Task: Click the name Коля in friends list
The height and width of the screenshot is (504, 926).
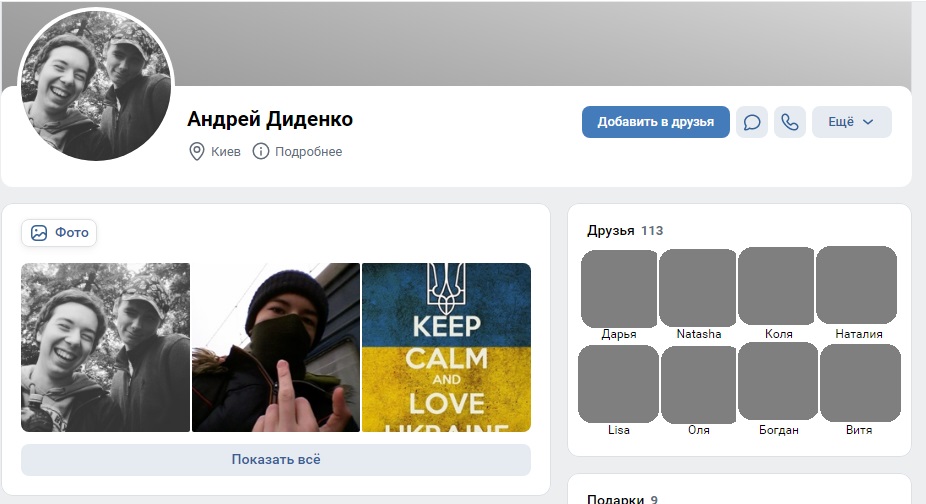Action: [778, 334]
